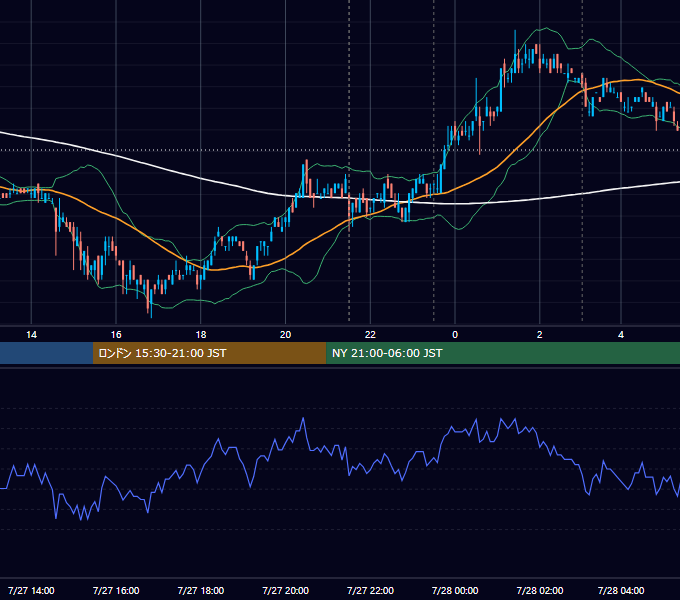Screen dimensions: 680x600
Task: Select the 14 hour axis label
Action: click(x=31, y=335)
